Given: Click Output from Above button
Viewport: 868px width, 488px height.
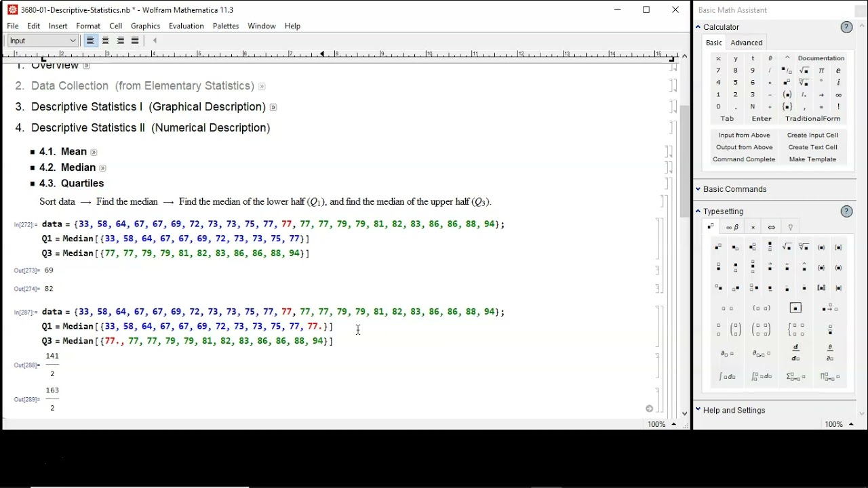Looking at the screenshot, I should tap(744, 147).
